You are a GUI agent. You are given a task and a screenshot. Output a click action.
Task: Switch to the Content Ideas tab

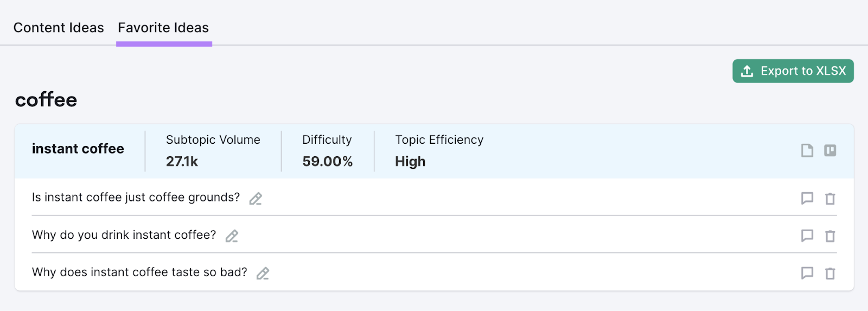coord(59,28)
